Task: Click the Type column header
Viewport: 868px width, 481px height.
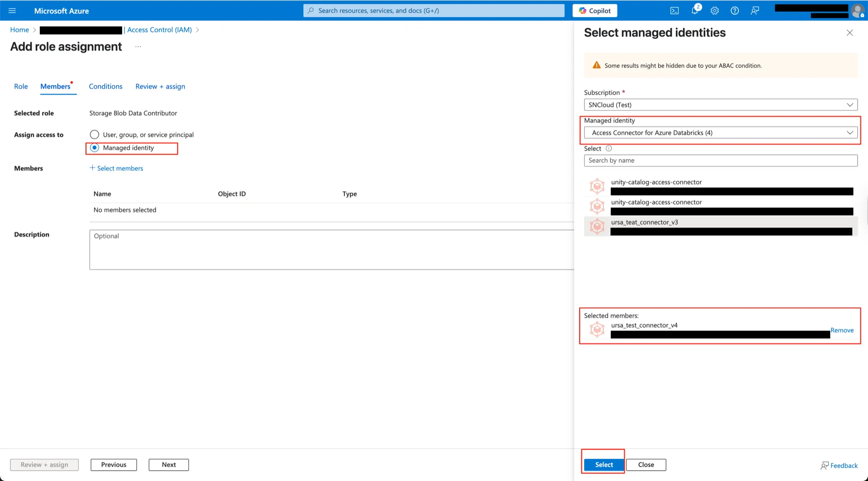Action: 349,194
